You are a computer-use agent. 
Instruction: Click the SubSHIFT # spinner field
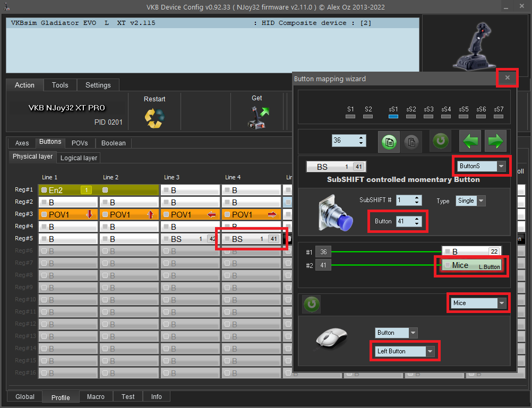click(x=408, y=200)
